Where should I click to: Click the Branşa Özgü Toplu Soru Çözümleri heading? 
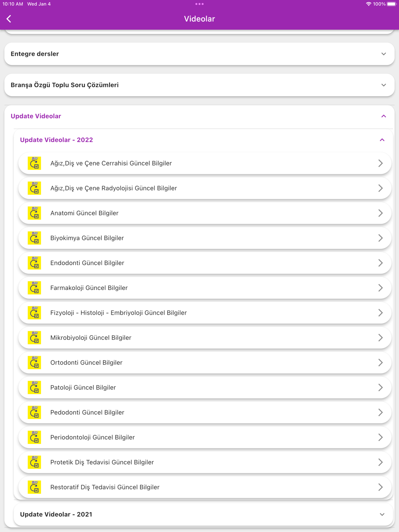[x=65, y=85]
